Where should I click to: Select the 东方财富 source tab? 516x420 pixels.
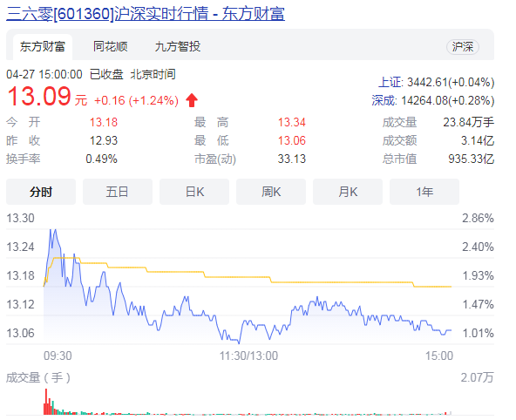point(43,47)
